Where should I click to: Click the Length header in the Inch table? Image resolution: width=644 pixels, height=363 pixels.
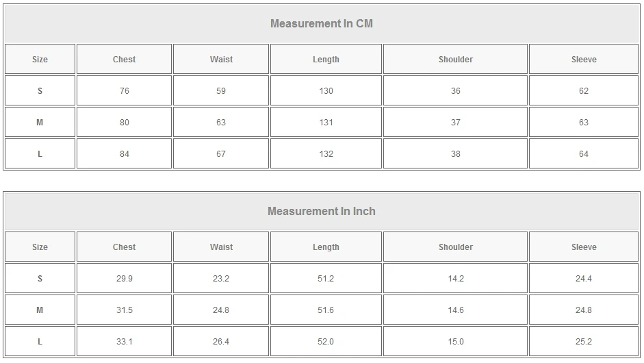326,247
